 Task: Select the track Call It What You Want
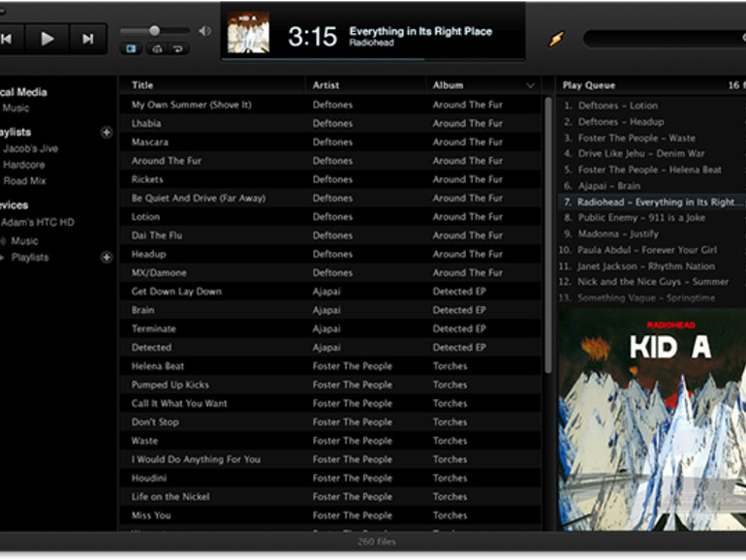click(179, 403)
